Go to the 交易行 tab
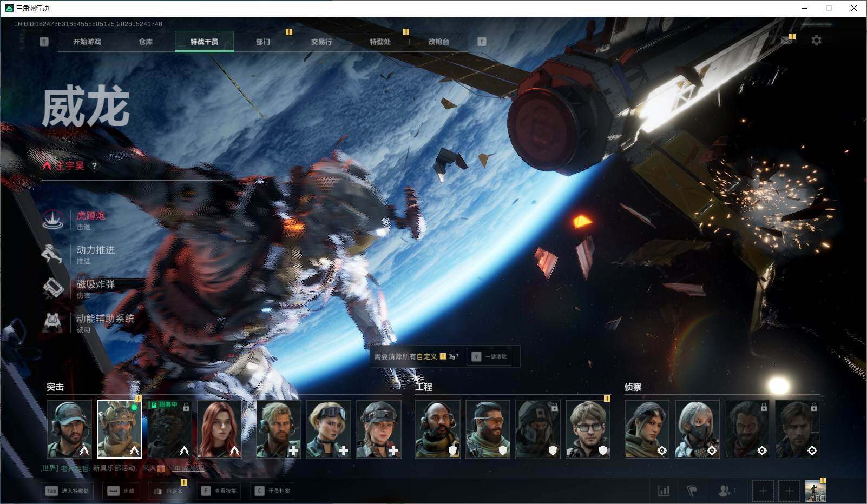This screenshot has height=504, width=867. click(x=321, y=42)
